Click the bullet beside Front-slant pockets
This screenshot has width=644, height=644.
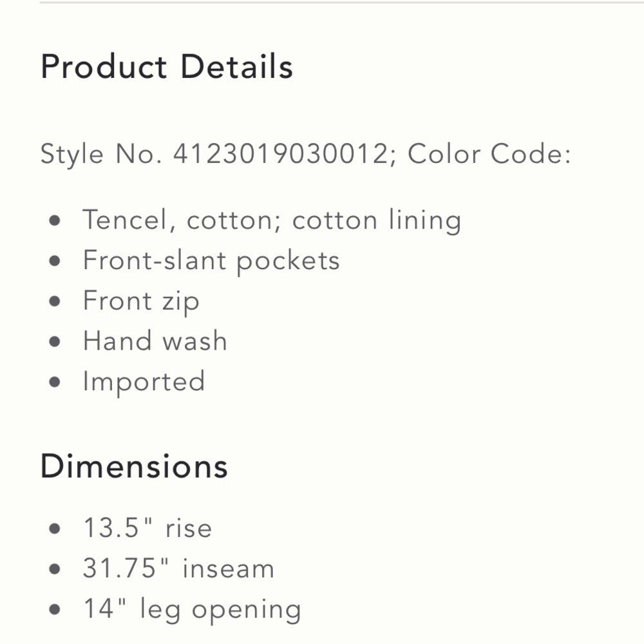56,261
